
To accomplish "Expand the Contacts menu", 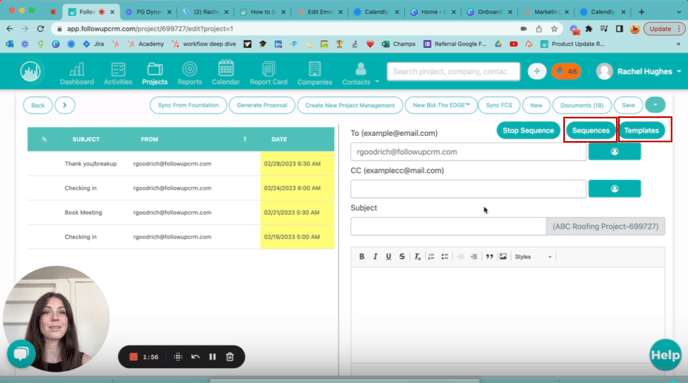I will pos(361,73).
